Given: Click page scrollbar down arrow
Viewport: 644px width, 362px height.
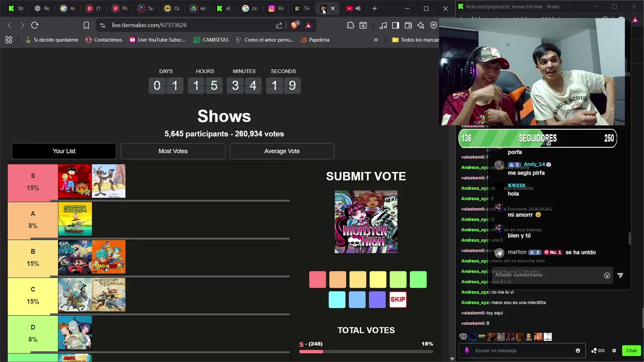Looking at the screenshot, I should coord(452,358).
